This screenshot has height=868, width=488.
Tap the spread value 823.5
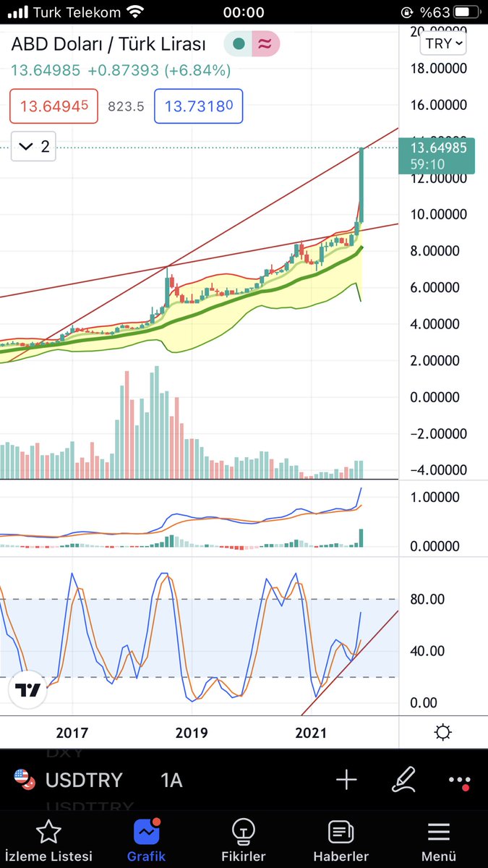click(x=126, y=106)
